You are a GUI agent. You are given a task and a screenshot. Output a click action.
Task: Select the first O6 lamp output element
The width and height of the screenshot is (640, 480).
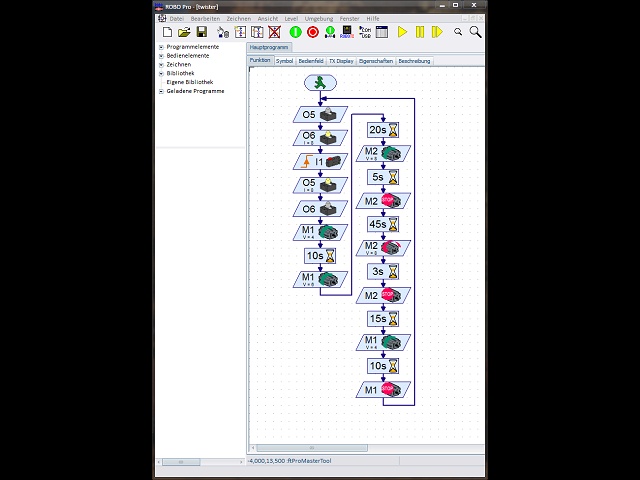point(320,138)
